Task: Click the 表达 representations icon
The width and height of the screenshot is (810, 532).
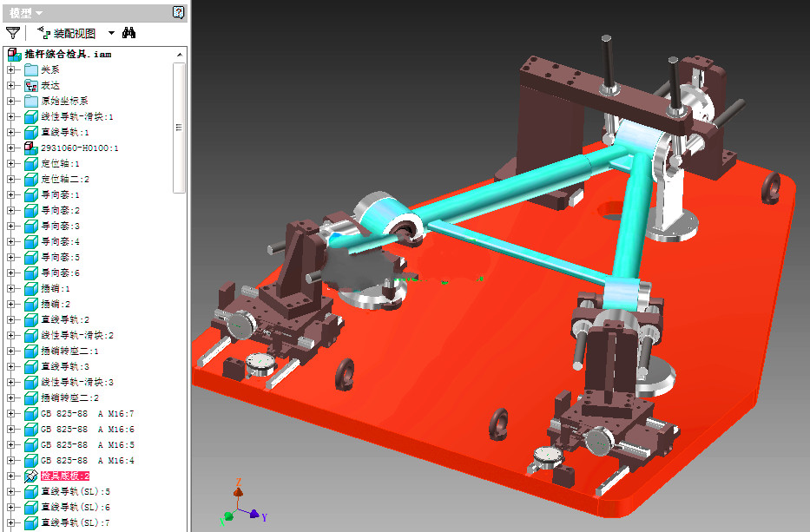Action: 31,85
